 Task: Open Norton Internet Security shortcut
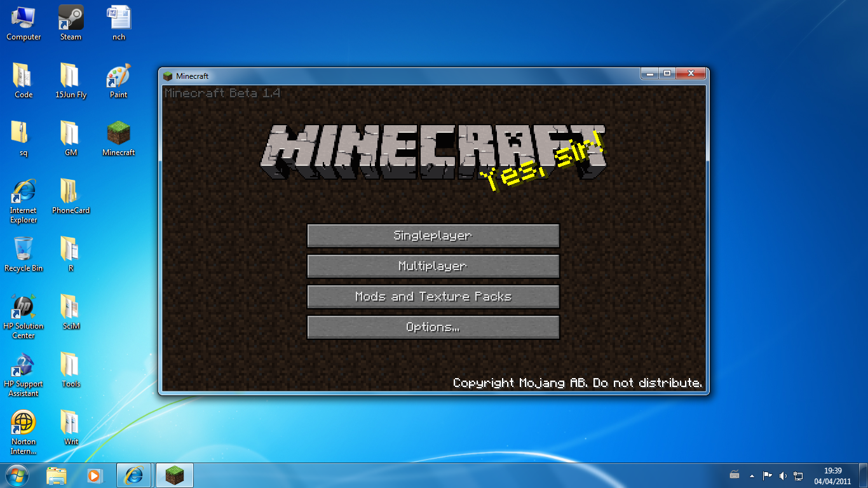(24, 433)
